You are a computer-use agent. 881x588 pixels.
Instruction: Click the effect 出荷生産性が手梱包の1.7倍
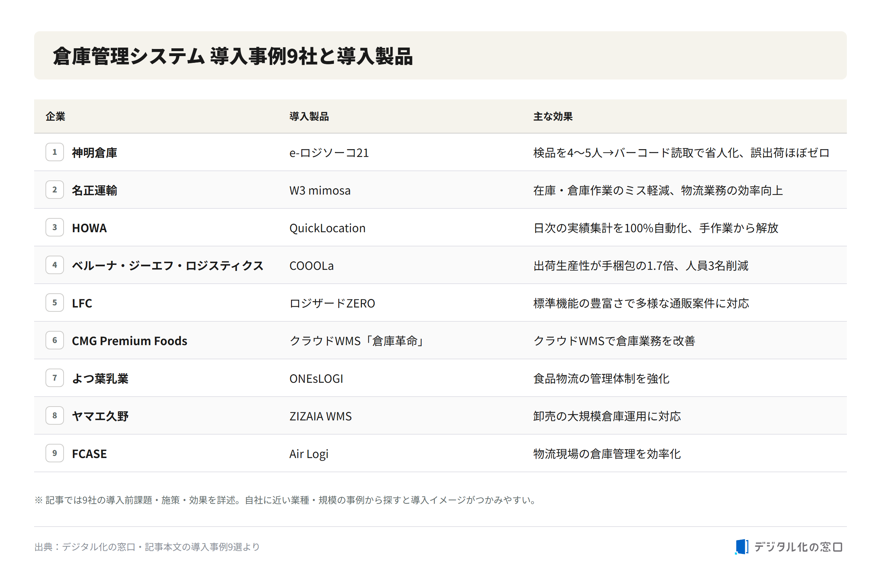[641, 266]
